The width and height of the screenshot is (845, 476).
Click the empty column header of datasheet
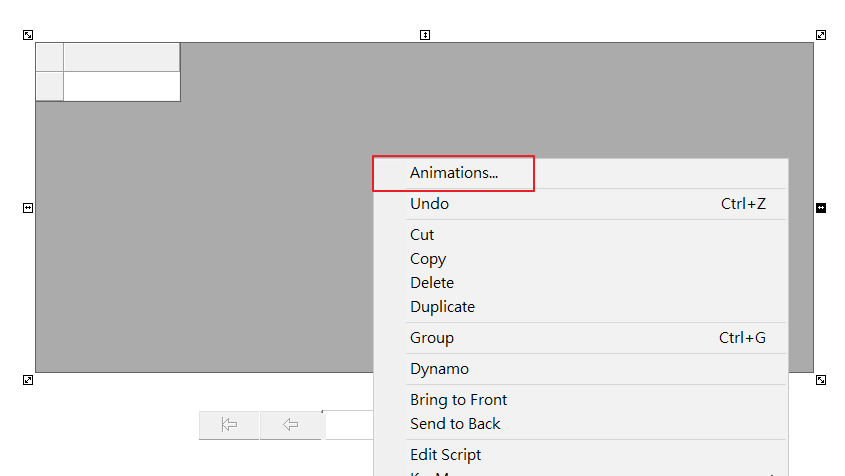(122, 57)
